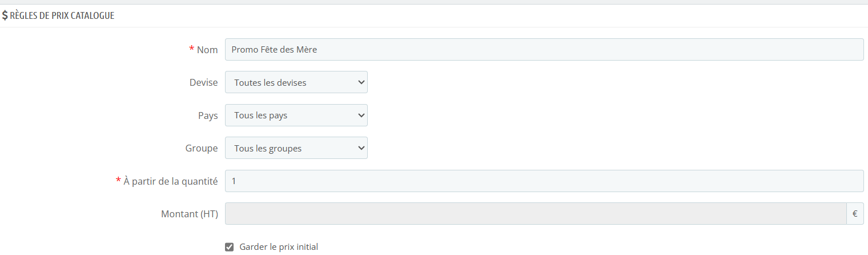The width and height of the screenshot is (868, 255).
Task: Expand the Pays country dropdown
Action: point(296,115)
